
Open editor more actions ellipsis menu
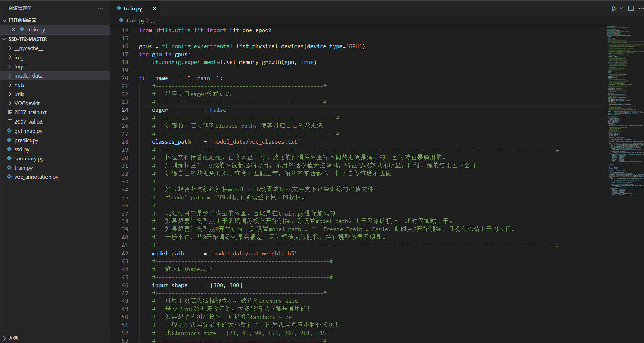click(641, 8)
